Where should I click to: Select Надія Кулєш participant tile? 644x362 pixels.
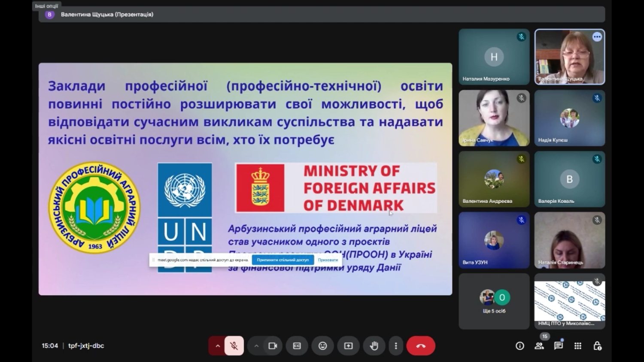pyautogui.click(x=570, y=118)
